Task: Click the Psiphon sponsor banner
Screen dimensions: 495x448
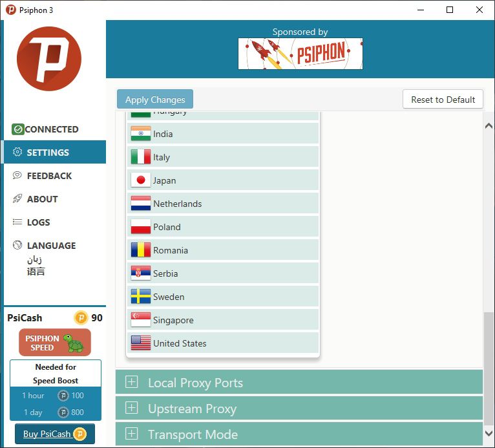Action: point(300,54)
